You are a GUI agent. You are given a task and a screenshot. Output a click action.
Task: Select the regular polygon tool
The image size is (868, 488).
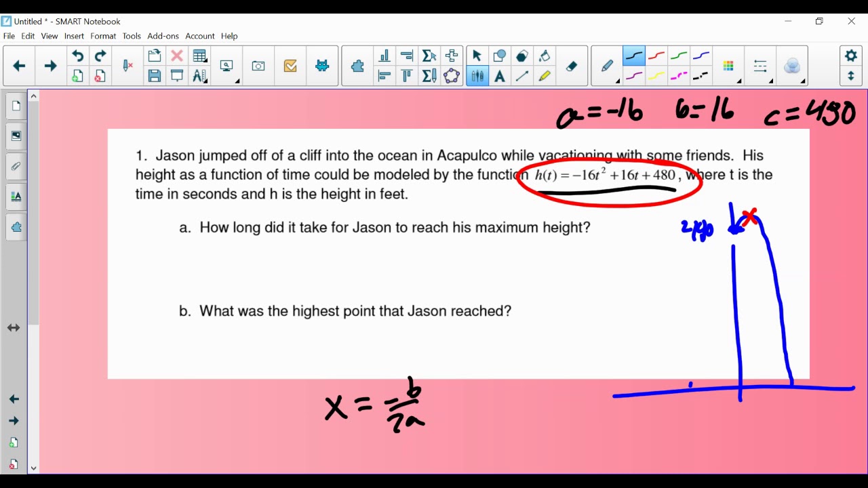pyautogui.click(x=522, y=56)
